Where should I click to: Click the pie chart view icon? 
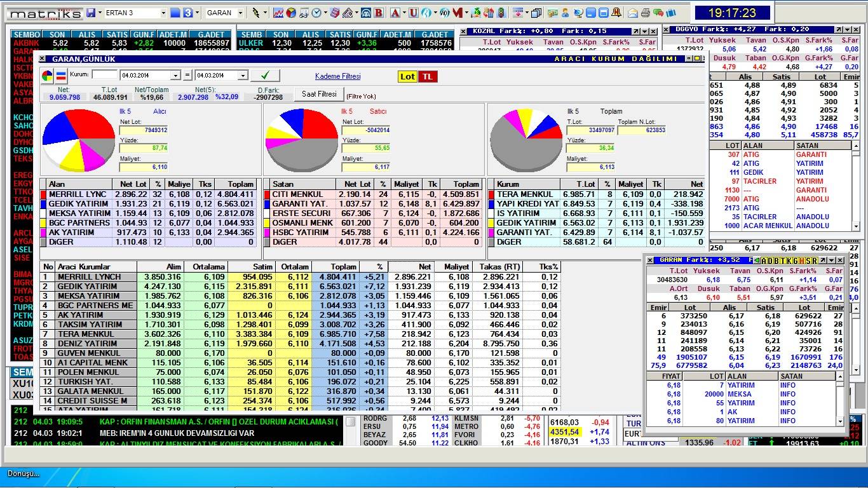[x=48, y=76]
